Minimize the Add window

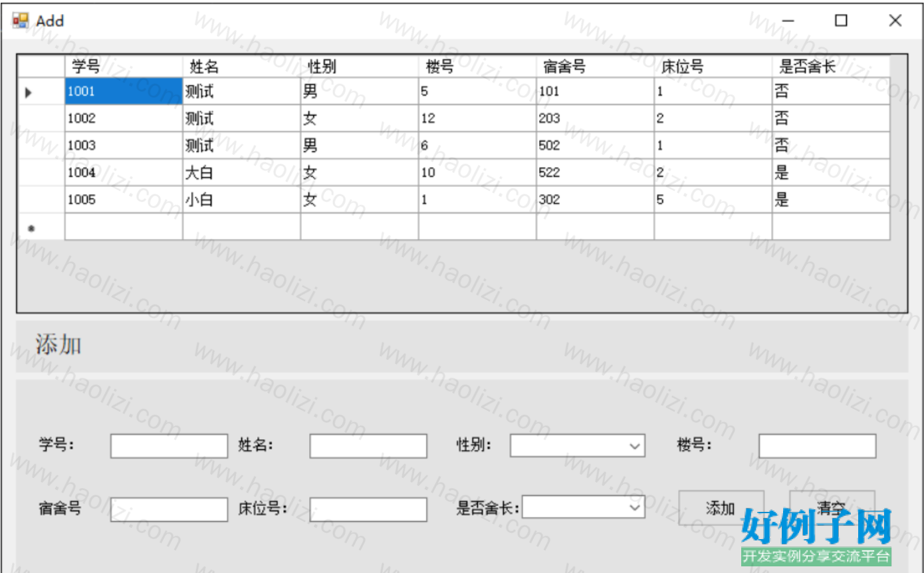[788, 21]
